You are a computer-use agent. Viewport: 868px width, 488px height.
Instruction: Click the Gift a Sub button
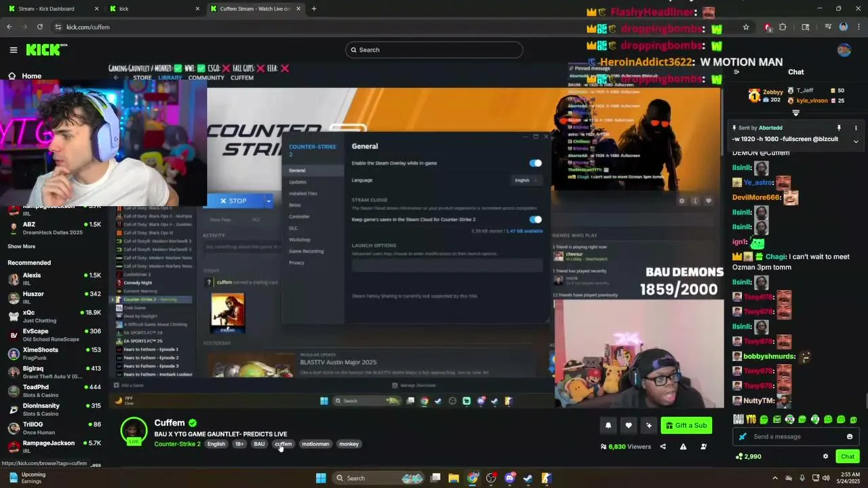coord(686,426)
